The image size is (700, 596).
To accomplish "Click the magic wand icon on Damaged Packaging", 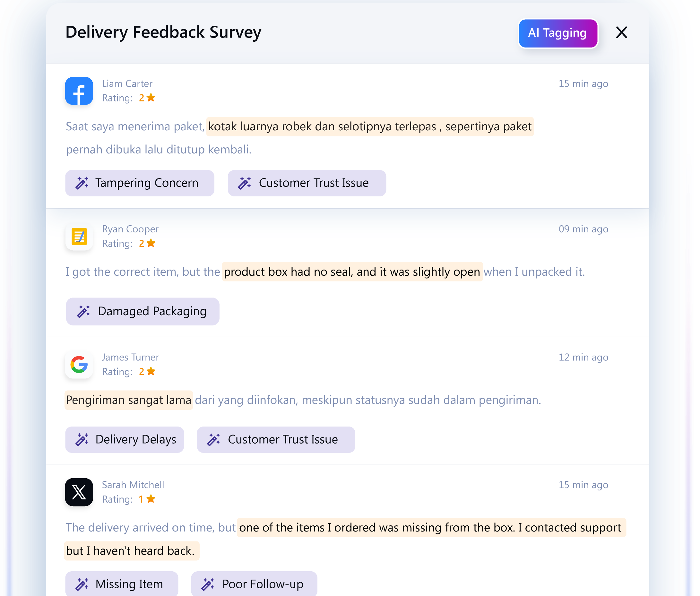I will click(83, 311).
